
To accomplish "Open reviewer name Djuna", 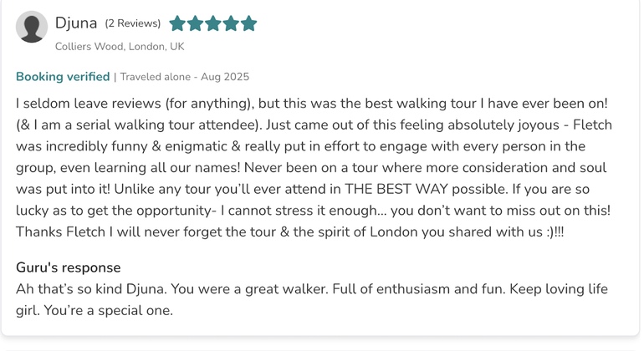I will (x=76, y=23).
